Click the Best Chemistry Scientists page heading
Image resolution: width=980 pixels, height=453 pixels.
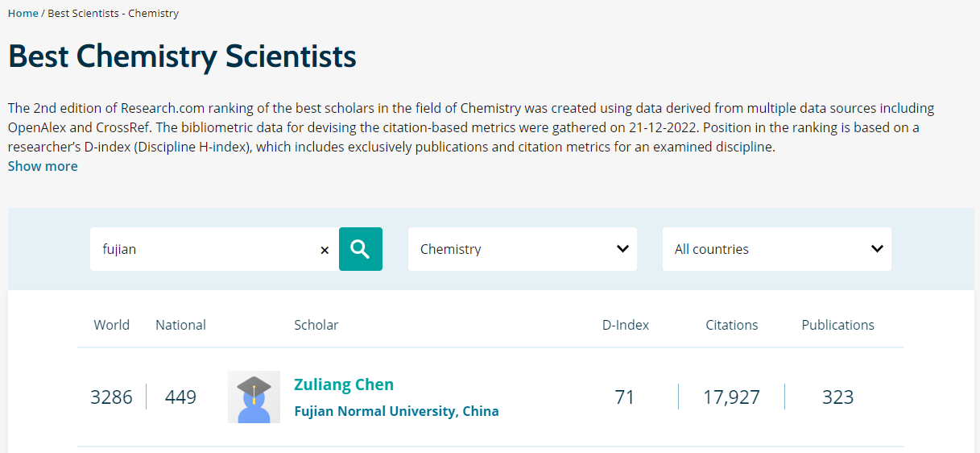click(x=182, y=57)
